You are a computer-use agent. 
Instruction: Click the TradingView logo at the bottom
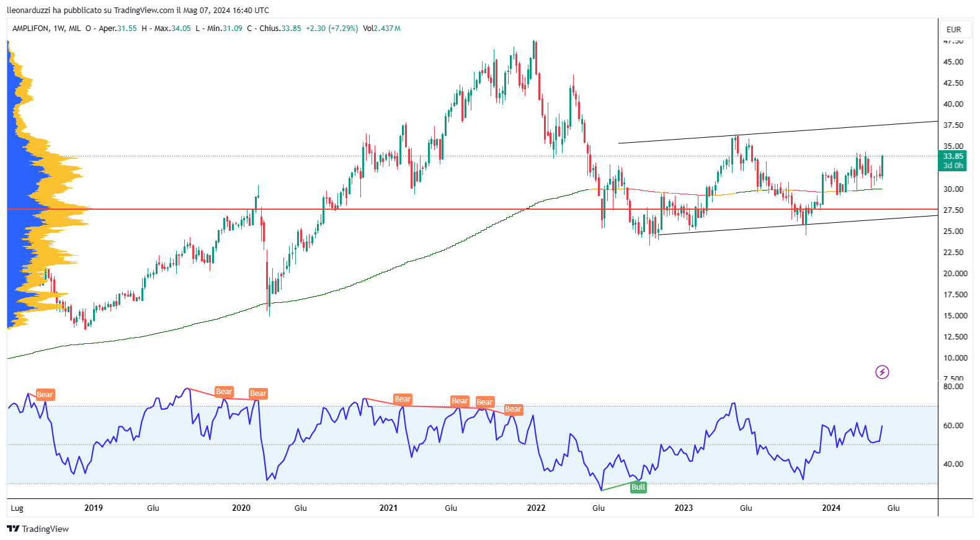(38, 529)
